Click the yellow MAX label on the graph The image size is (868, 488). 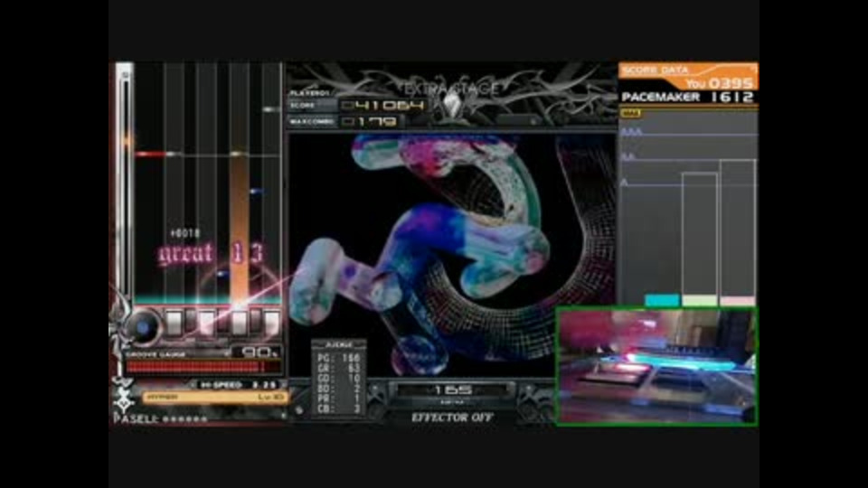(630, 114)
